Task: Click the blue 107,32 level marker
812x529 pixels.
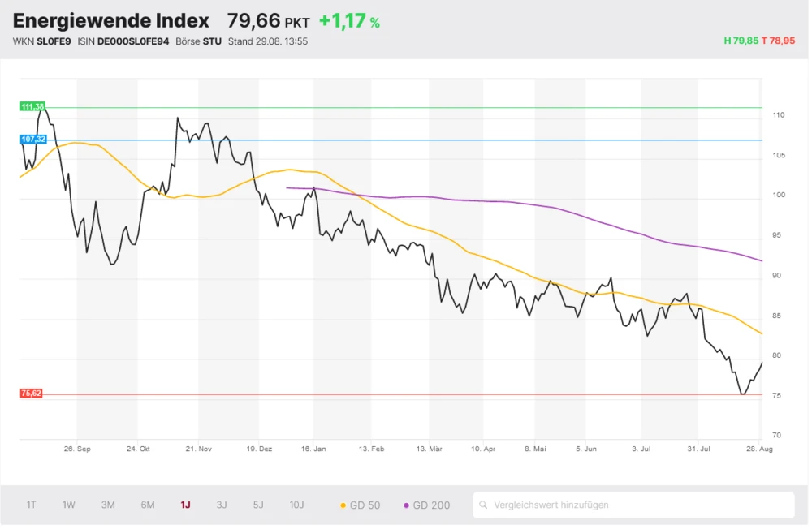Action: [33, 140]
